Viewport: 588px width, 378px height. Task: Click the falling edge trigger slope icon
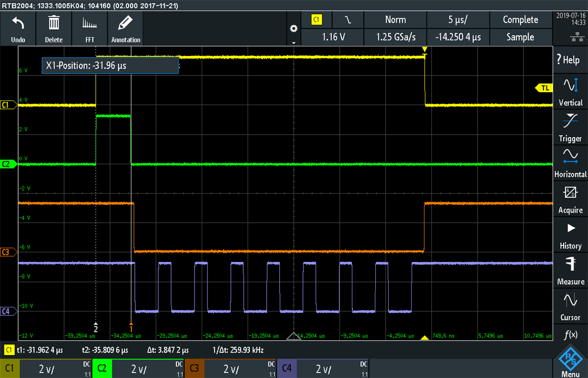tap(348, 20)
